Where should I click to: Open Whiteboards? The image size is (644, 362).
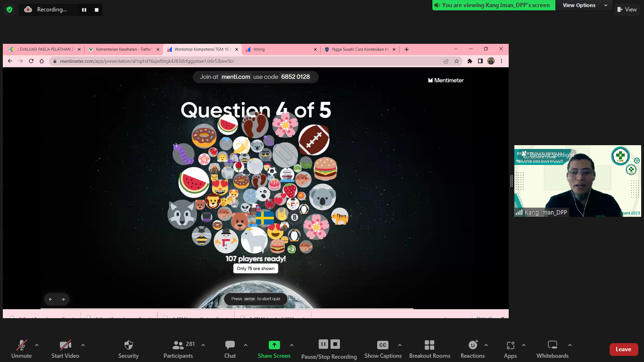coord(553,349)
